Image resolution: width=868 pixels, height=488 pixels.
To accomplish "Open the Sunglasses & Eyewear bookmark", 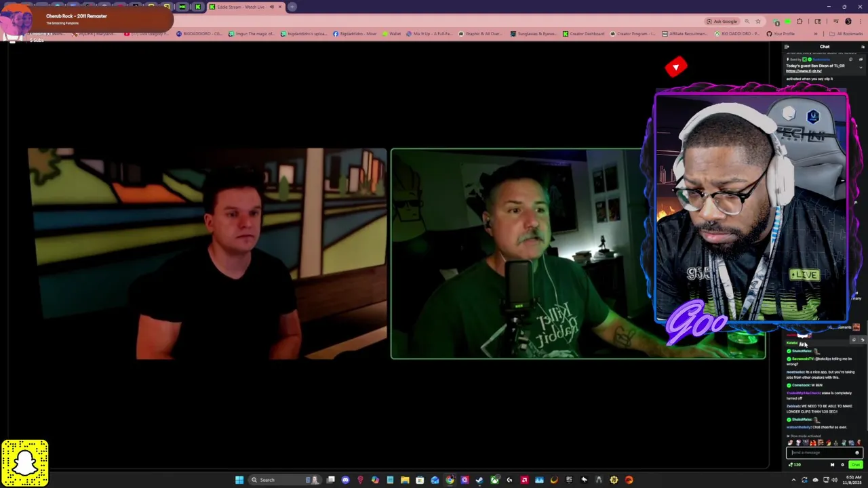I will 533,34.
